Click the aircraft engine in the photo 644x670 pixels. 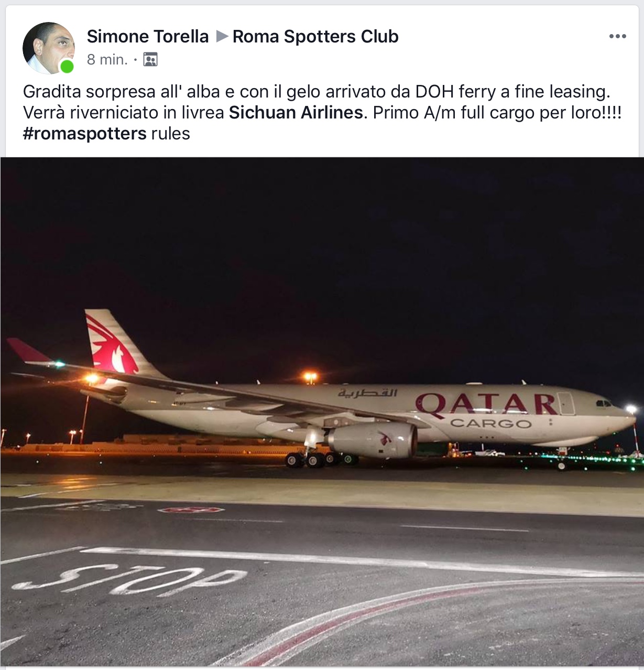point(373,440)
